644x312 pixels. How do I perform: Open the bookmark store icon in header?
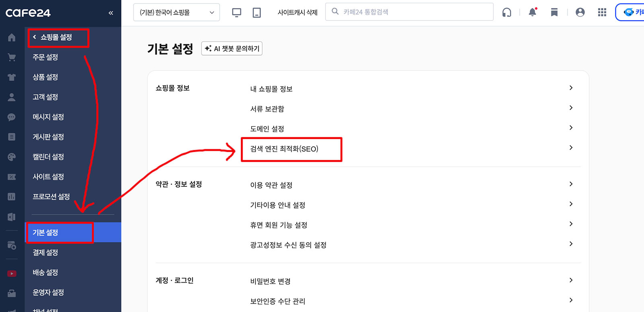click(x=554, y=12)
